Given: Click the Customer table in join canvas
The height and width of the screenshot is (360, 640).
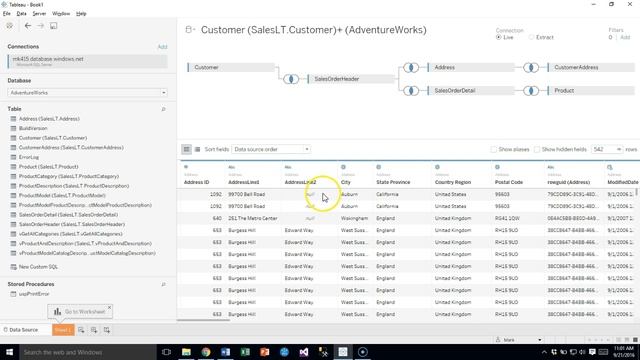Looking at the screenshot, I should [231, 67].
